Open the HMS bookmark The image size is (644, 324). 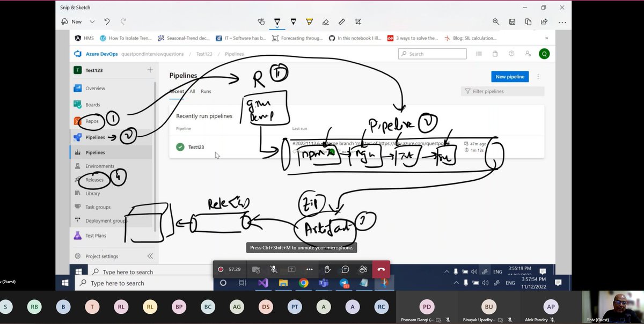[83, 38]
